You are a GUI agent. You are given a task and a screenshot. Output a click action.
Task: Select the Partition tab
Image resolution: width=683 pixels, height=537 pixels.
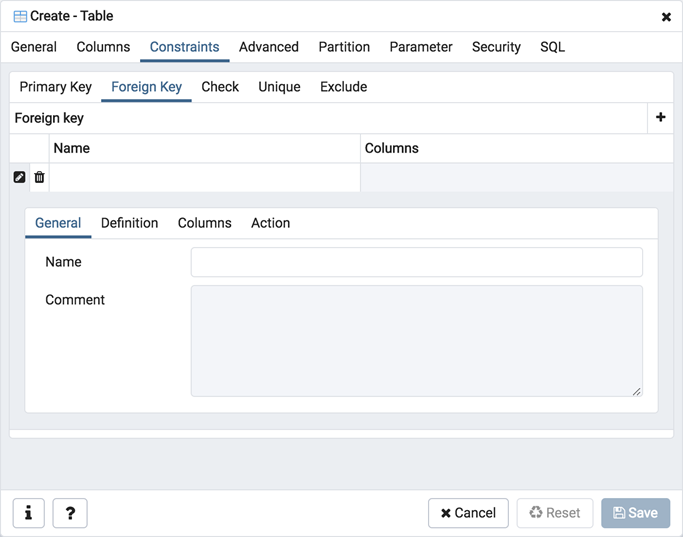tap(344, 47)
